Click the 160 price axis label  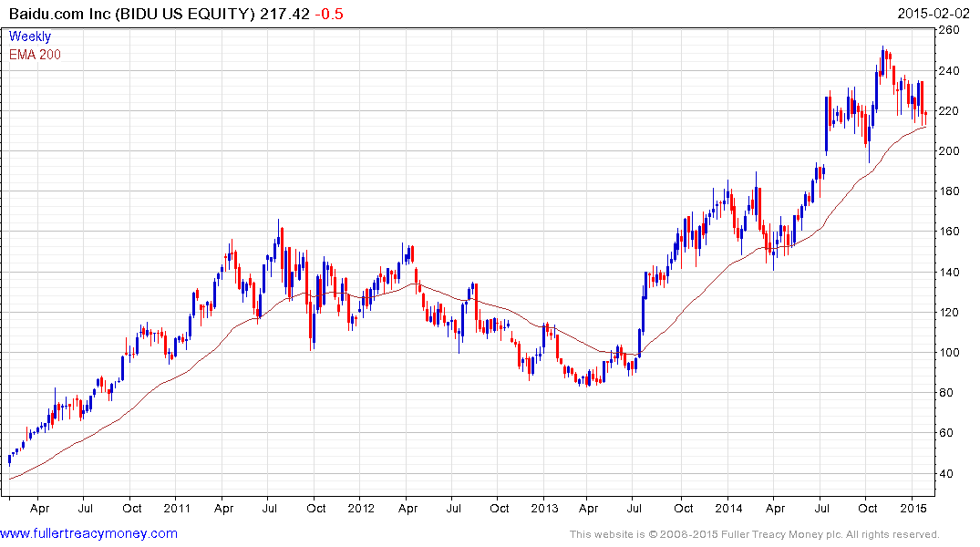[949, 232]
